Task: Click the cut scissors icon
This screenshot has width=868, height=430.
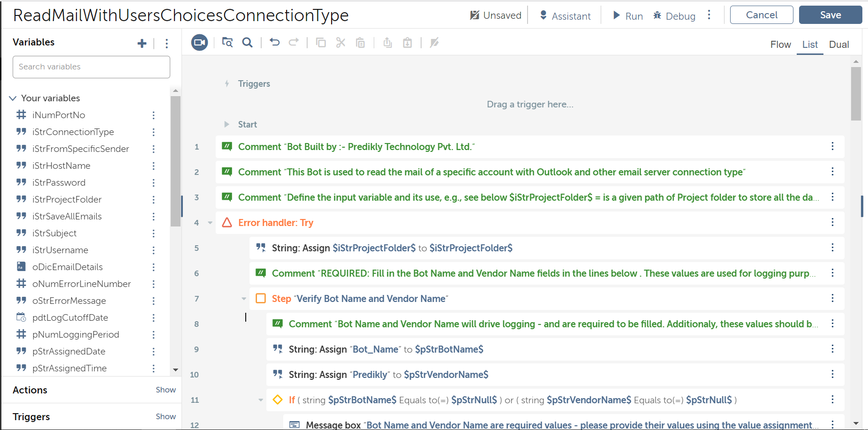Action: coord(340,43)
